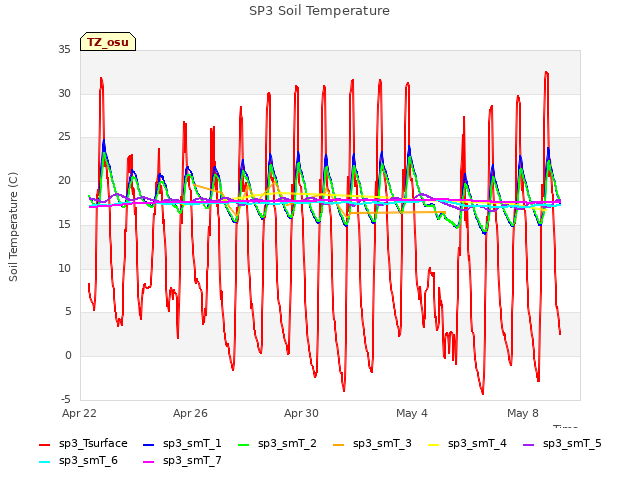This screenshot has width=640, height=480.
Task: Toggle the sp3_smT_6 legend entry
Action: pos(78,461)
